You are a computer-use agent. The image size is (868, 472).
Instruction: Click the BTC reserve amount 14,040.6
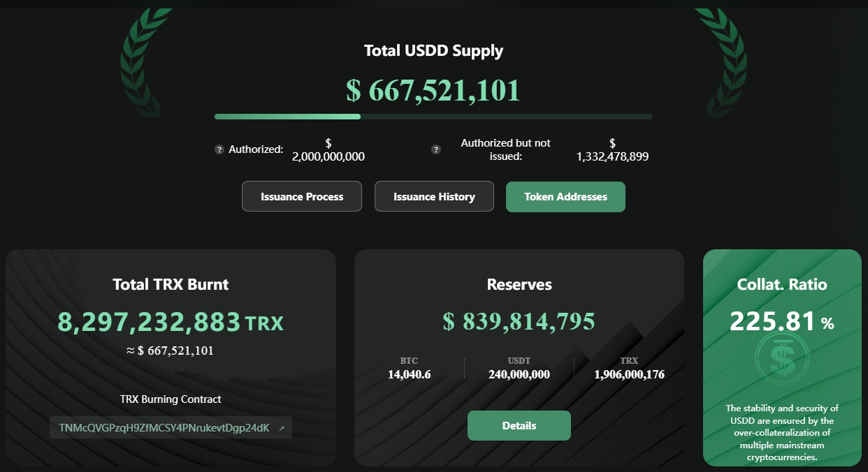point(410,374)
